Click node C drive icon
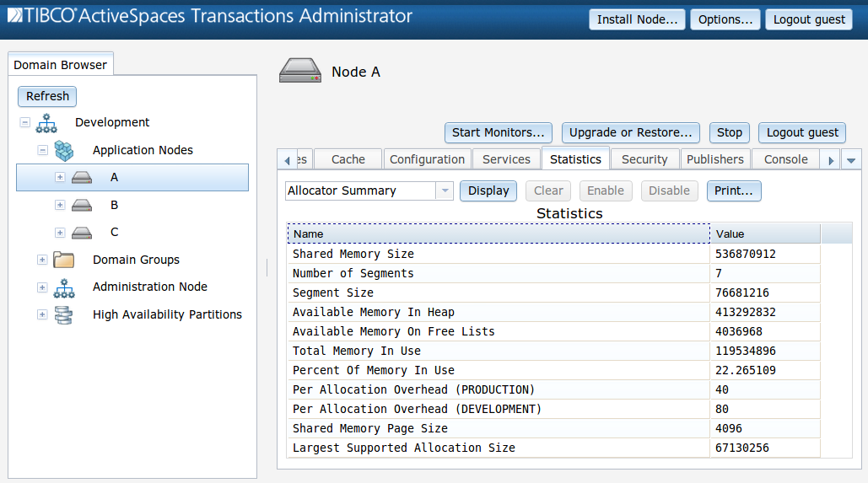This screenshot has width=868, height=483. pos(82,233)
